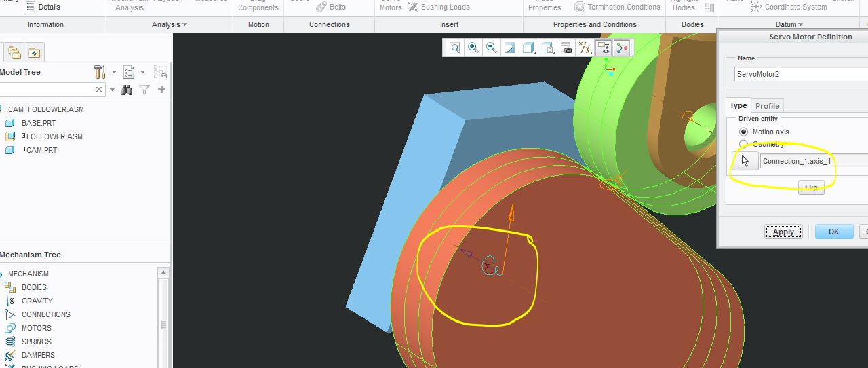Click OK in Servo Motor Definition
This screenshot has width=868, height=368.
[833, 232]
